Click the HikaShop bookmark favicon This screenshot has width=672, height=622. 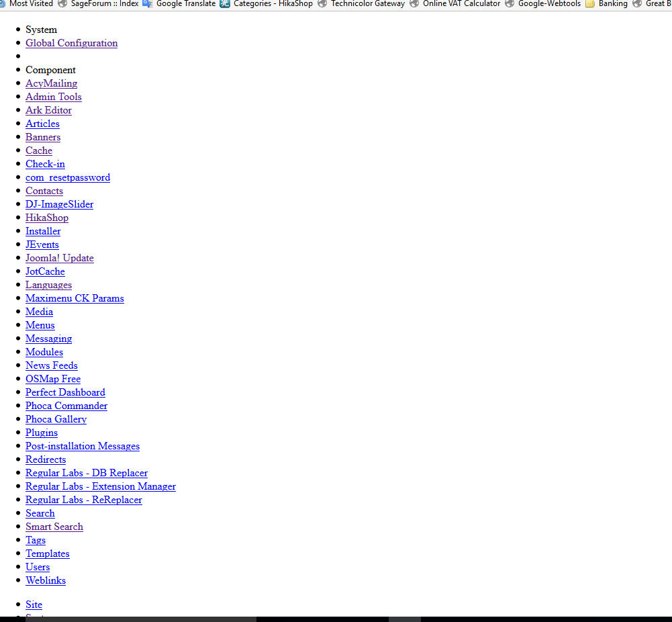pyautogui.click(x=225, y=3)
